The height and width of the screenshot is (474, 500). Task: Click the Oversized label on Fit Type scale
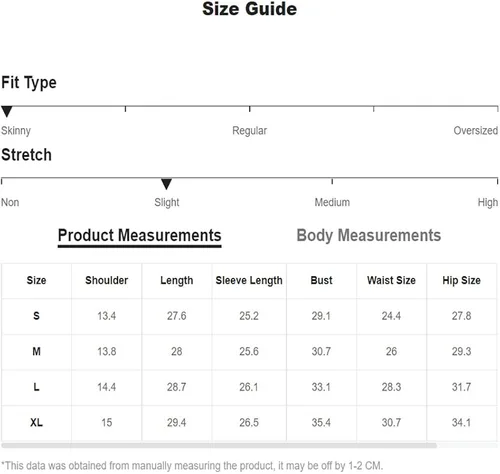pos(476,130)
